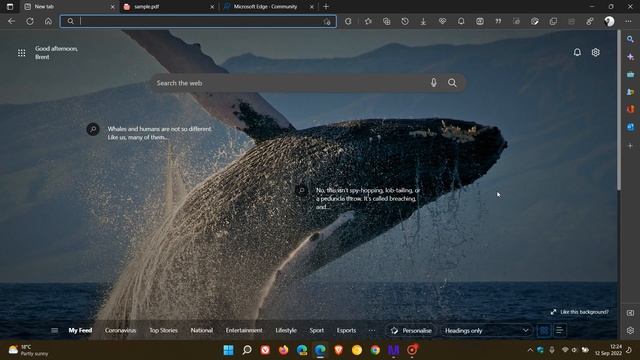
Task: Switch feed to grid view
Action: (x=544, y=331)
